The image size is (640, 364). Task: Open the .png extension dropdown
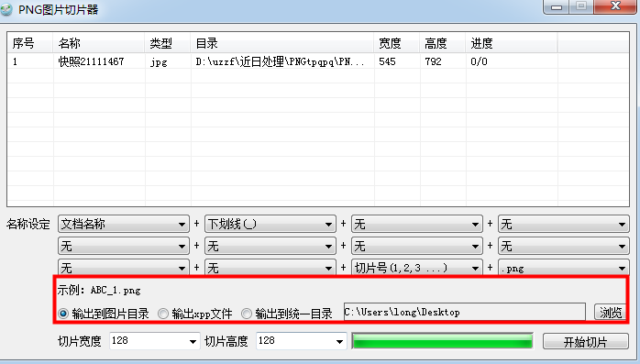coord(563,268)
